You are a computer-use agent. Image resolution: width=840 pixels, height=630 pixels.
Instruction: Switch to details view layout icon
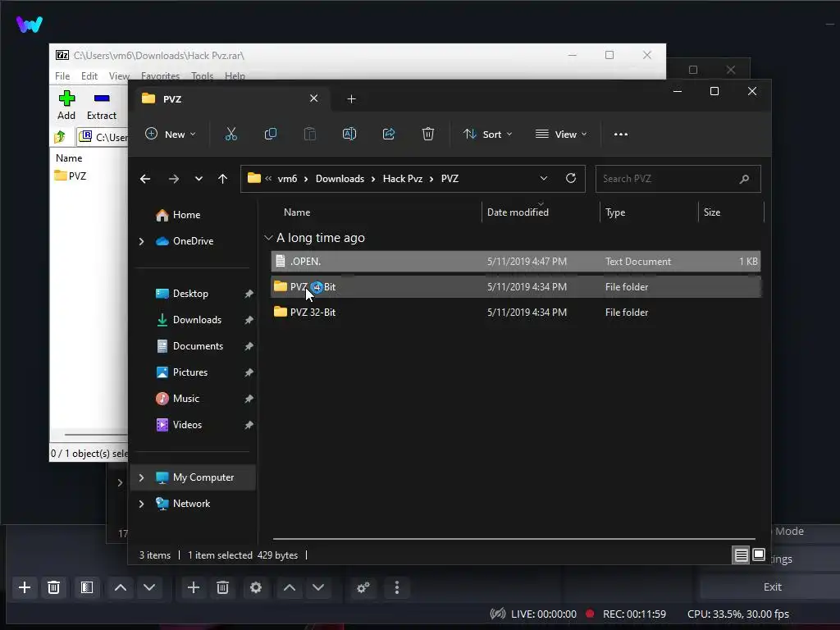741,555
